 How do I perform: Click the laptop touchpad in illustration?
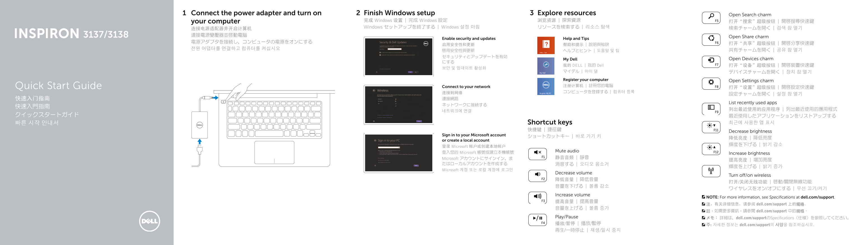click(x=274, y=152)
